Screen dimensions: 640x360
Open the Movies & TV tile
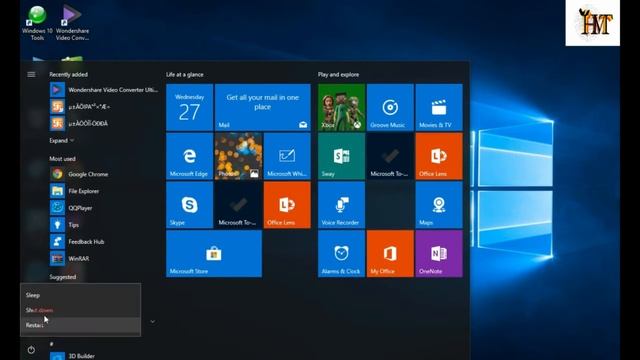[x=439, y=107]
